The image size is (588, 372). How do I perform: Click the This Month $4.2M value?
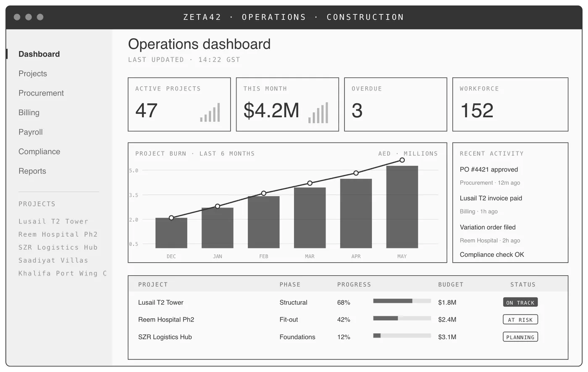pyautogui.click(x=271, y=111)
